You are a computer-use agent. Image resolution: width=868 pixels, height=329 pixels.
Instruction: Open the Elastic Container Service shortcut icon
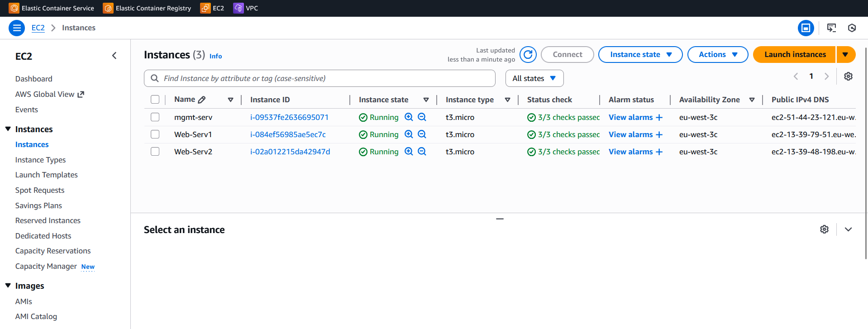pos(14,8)
